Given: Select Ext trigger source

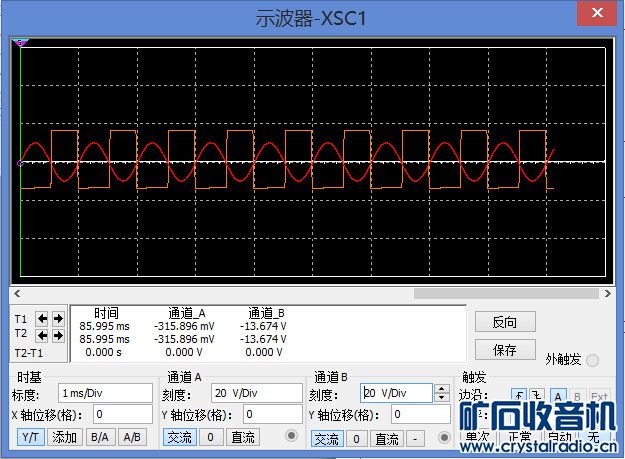Looking at the screenshot, I should [599, 396].
